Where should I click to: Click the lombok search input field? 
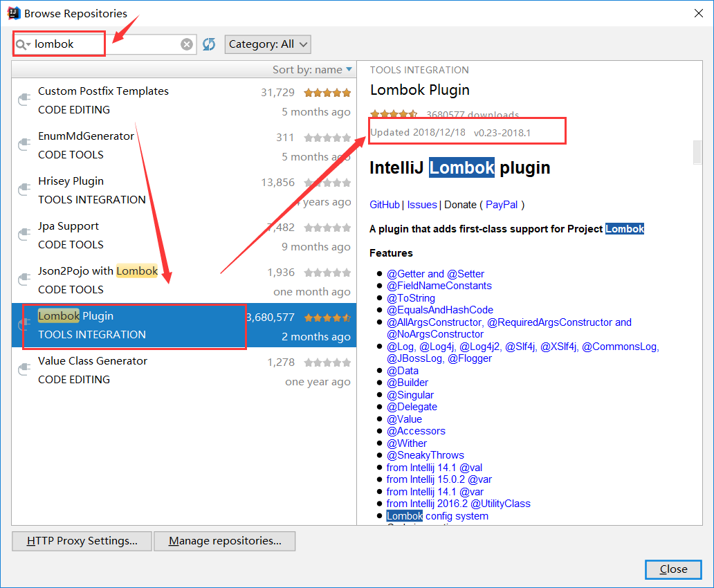tap(104, 44)
